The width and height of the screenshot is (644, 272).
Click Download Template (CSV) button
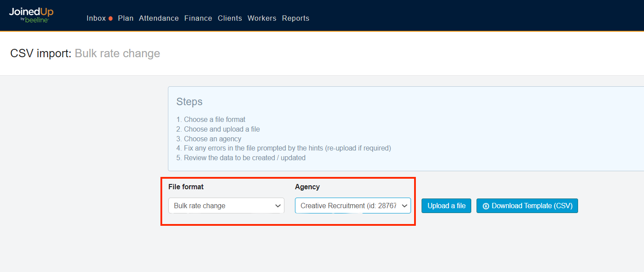527,206
